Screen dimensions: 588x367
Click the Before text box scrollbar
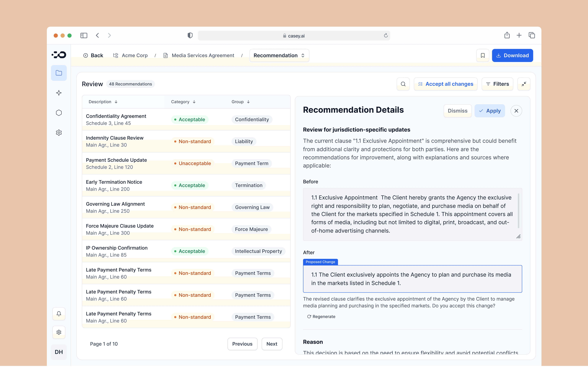518,211
